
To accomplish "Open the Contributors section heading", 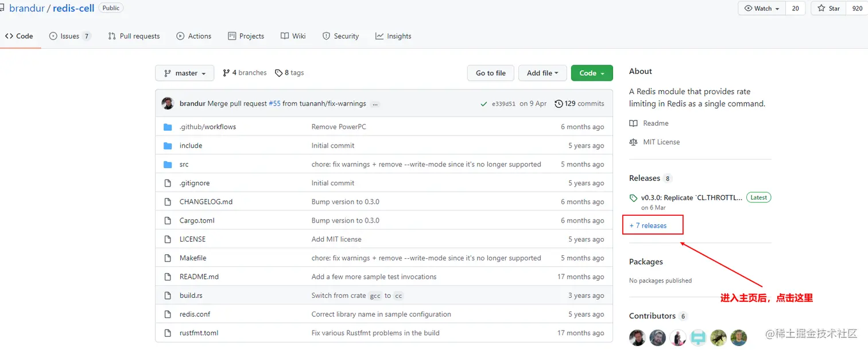I will tap(652, 316).
